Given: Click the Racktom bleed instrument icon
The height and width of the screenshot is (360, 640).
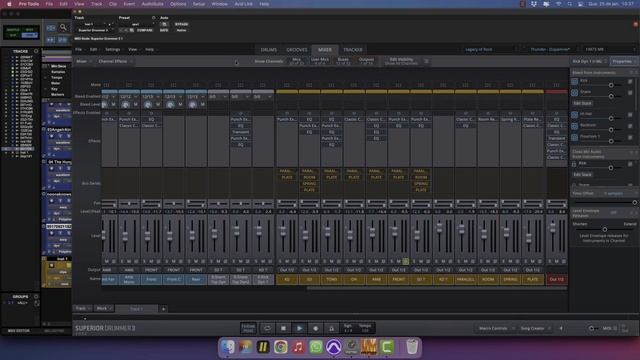Looking at the screenshot, I should coord(574,126).
